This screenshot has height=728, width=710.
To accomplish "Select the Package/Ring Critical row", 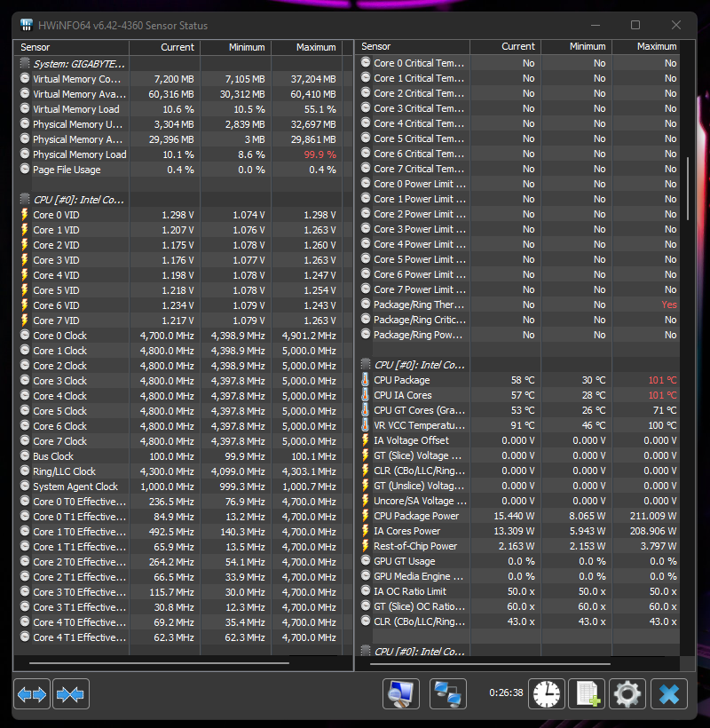I will tap(518, 320).
